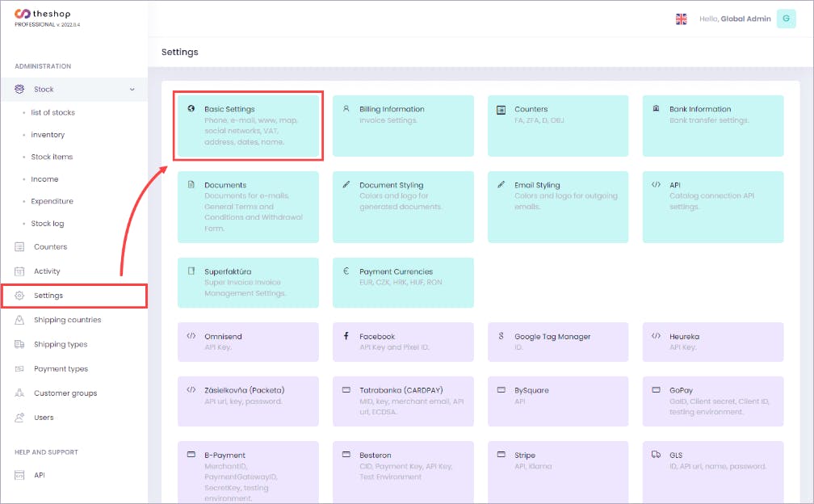Viewport: 814px width, 504px height.
Task: Select Payment types menu item
Action: tap(61, 369)
